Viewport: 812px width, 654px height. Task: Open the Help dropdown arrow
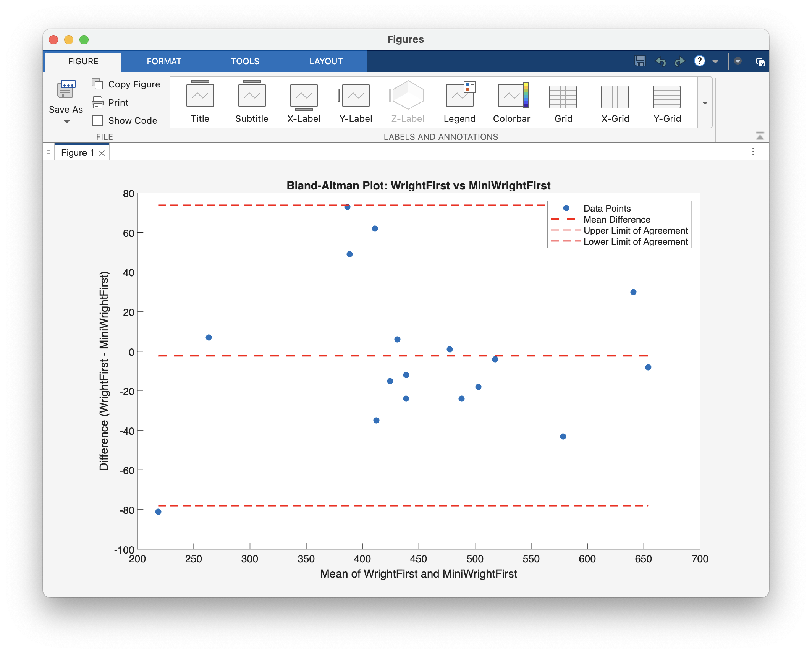pyautogui.click(x=715, y=62)
